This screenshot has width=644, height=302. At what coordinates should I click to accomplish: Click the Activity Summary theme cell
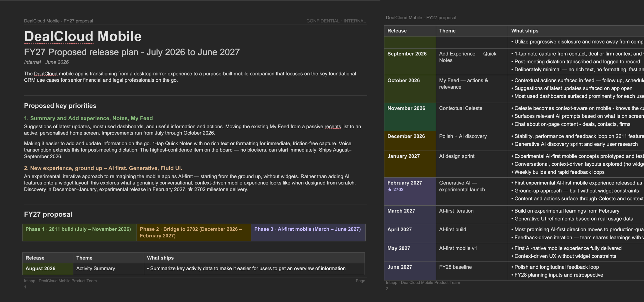click(x=108, y=269)
